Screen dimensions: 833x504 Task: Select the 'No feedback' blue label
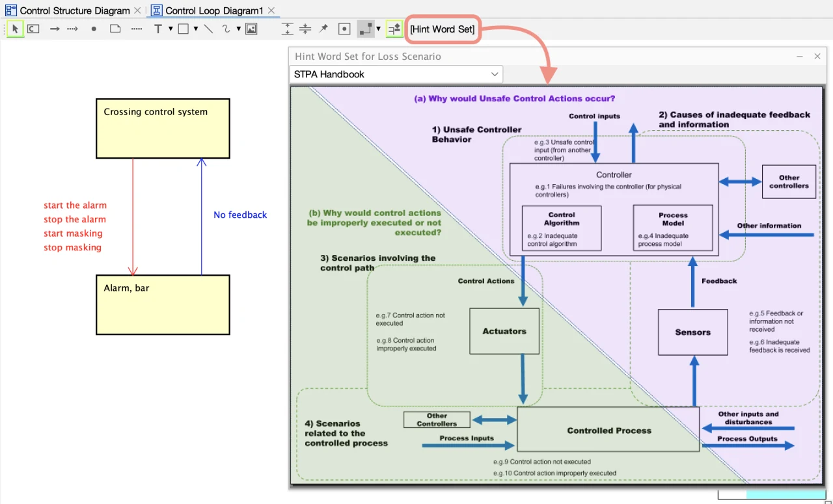(240, 215)
